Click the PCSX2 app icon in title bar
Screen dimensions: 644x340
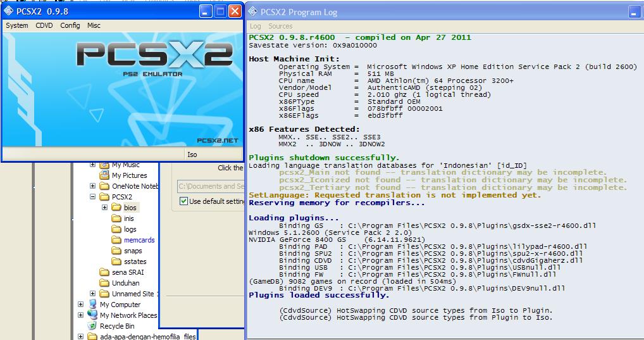(8, 11)
